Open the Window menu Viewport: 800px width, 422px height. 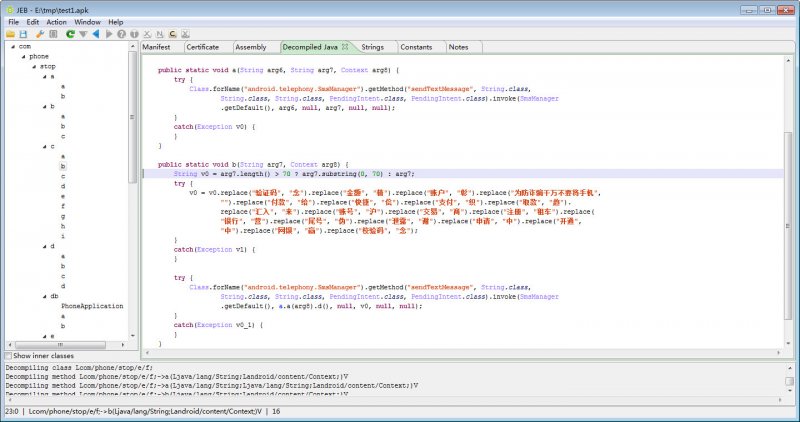coord(87,22)
